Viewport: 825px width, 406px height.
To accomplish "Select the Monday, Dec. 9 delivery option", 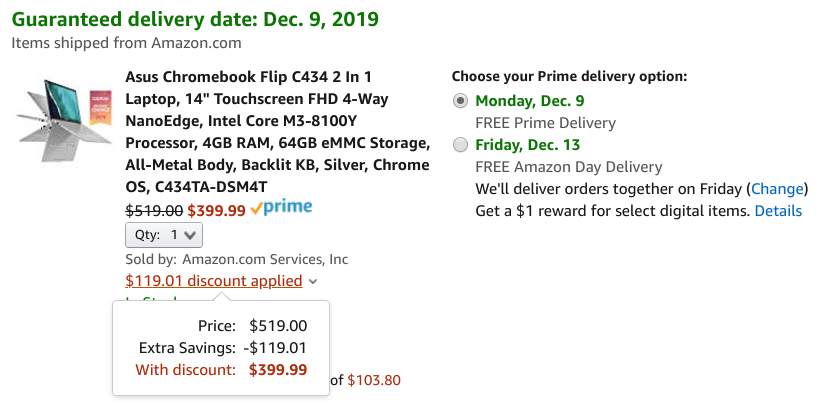I will [460, 101].
